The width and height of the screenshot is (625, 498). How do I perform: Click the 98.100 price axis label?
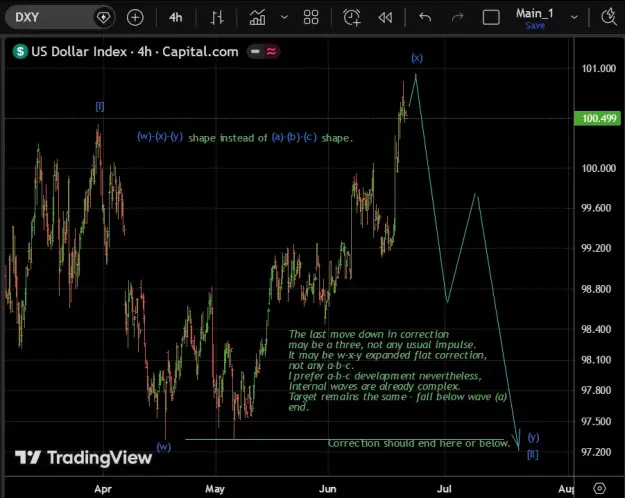point(596,360)
